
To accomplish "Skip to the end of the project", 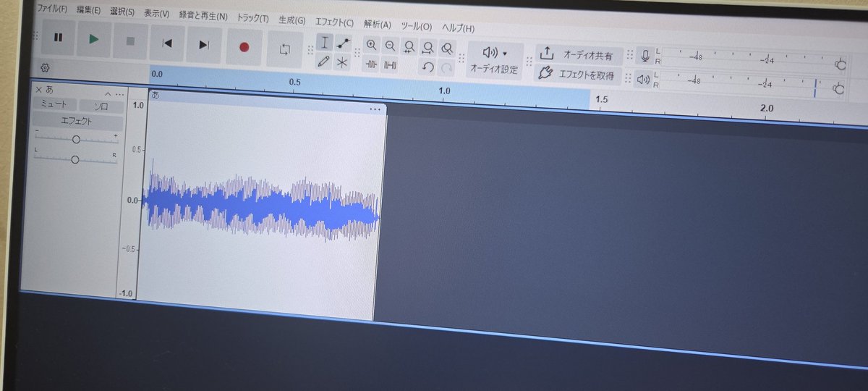I will click(204, 45).
